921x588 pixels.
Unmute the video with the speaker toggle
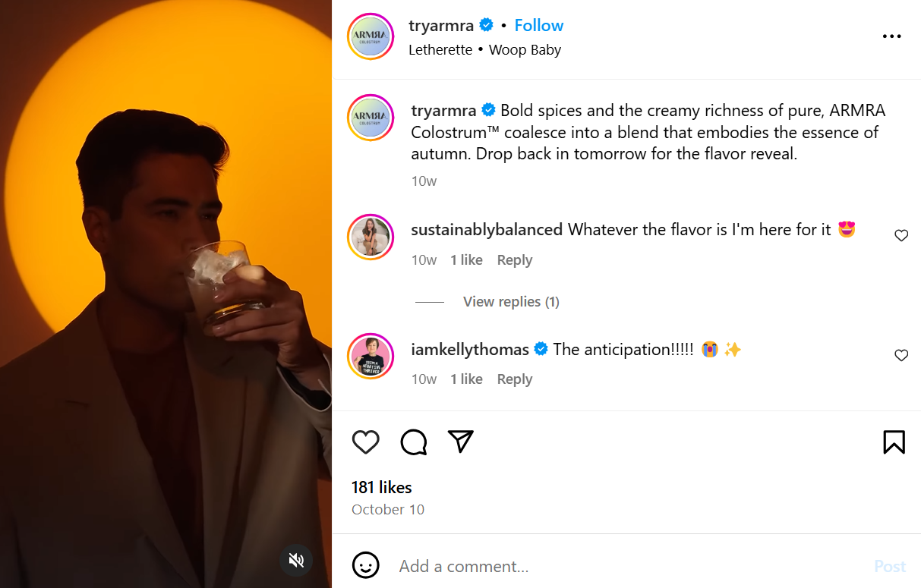pyautogui.click(x=296, y=560)
